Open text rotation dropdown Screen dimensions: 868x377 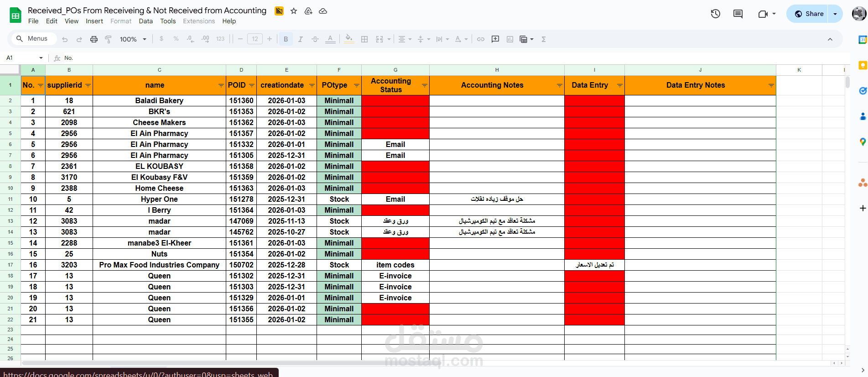(x=461, y=39)
